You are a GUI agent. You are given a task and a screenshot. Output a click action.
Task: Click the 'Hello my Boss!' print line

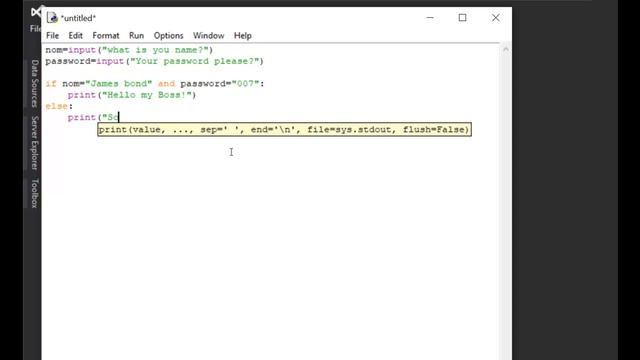132,95
